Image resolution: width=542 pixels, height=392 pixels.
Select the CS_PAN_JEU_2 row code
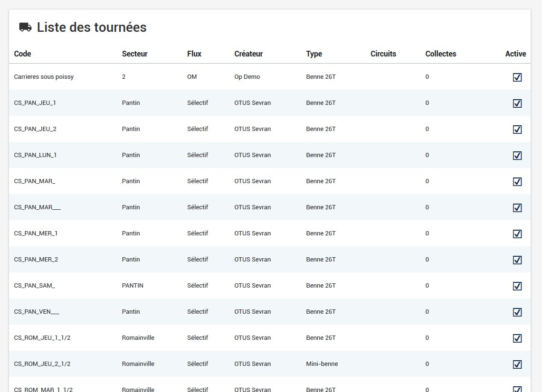[x=35, y=129]
